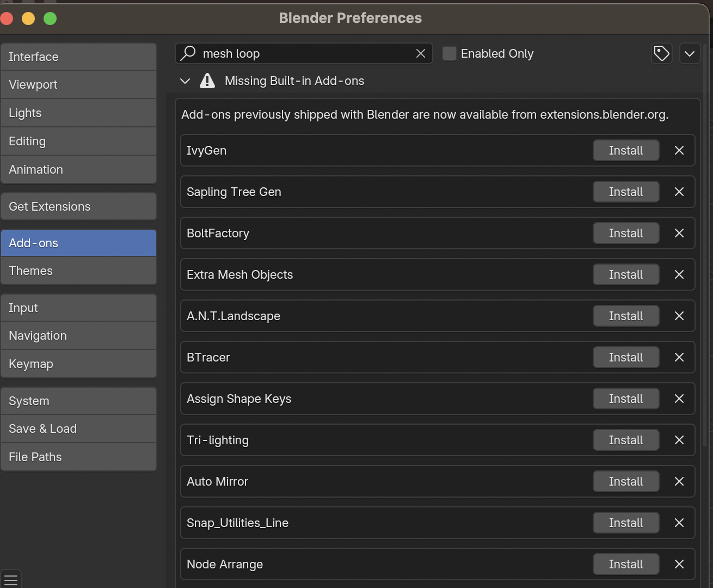Install the A.N.T.Landscape add-on

pos(626,316)
